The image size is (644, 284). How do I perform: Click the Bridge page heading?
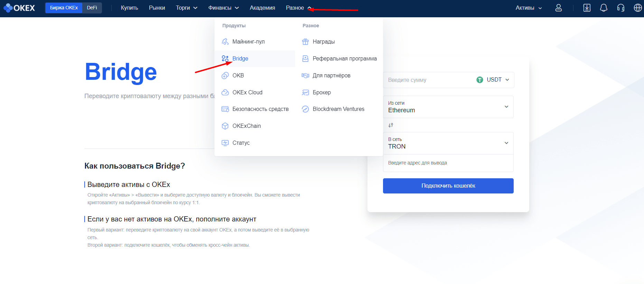click(121, 72)
